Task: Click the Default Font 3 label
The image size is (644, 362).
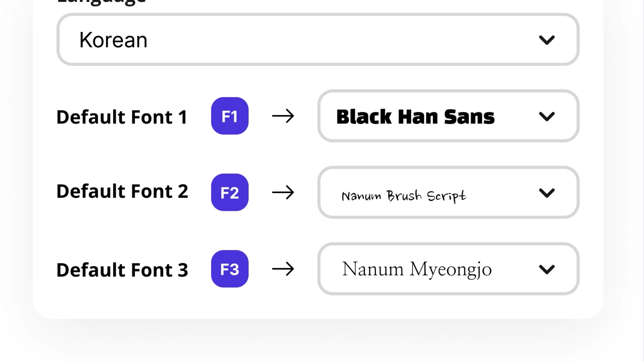Action: tap(122, 270)
